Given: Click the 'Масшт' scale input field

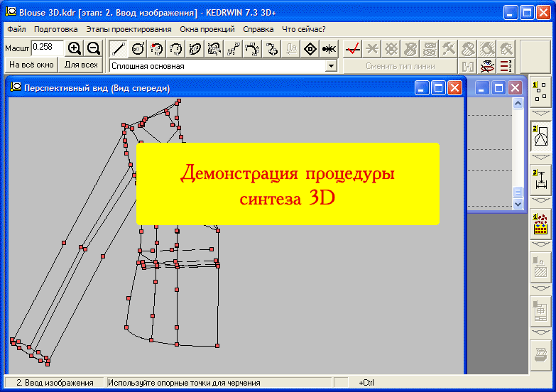Looking at the screenshot, I should click(48, 48).
